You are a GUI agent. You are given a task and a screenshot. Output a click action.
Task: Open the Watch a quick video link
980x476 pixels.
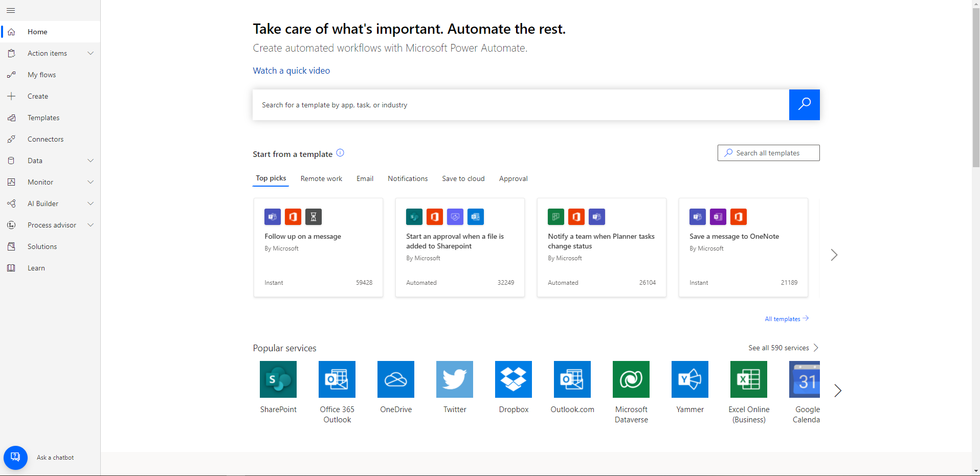click(291, 71)
